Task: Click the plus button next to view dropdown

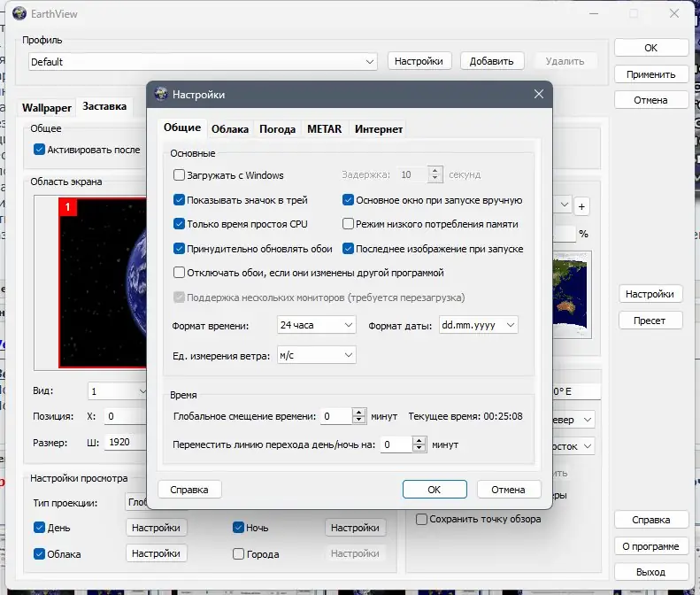Action: coord(581,206)
